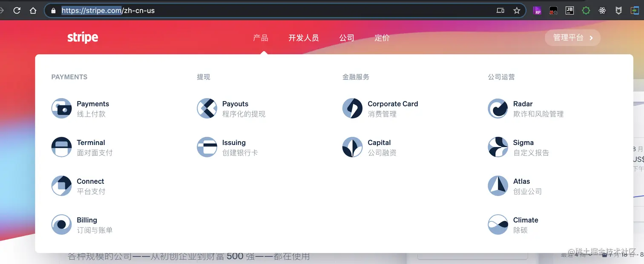Click the Atlas product icon
This screenshot has height=264, width=644.
[x=498, y=186]
